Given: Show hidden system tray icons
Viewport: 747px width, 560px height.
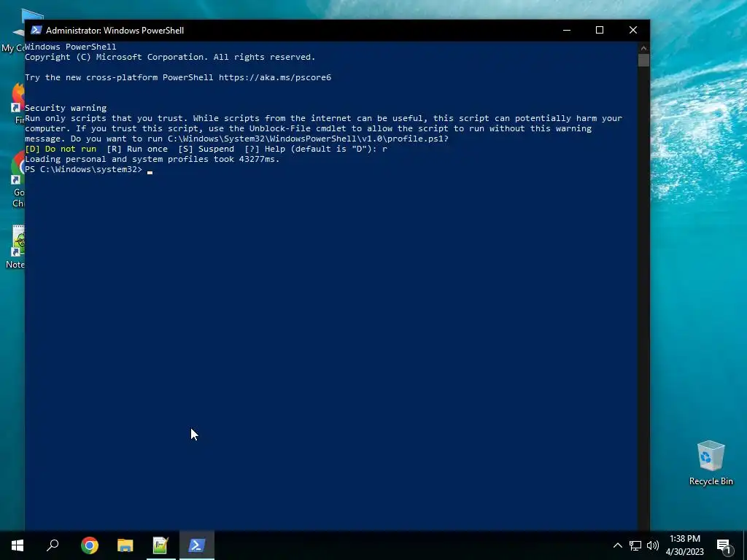Looking at the screenshot, I should pyautogui.click(x=617, y=545).
